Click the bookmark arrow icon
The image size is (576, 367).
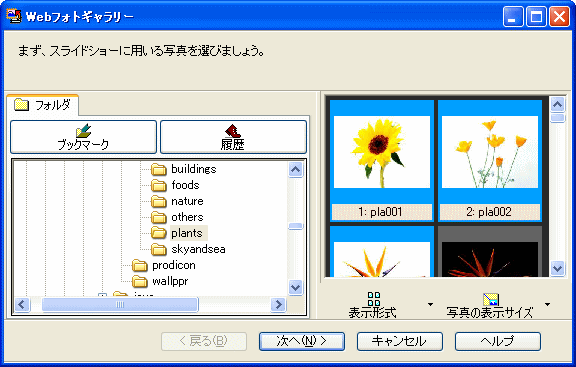point(83,130)
